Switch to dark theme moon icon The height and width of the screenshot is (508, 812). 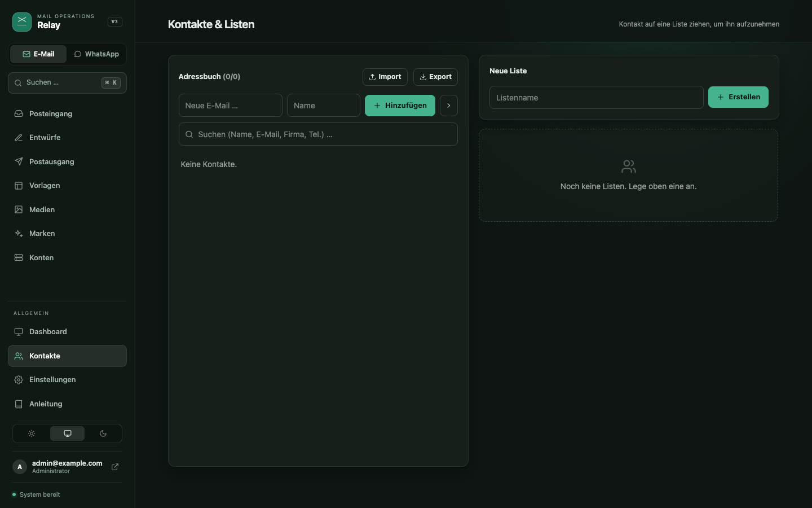point(103,433)
